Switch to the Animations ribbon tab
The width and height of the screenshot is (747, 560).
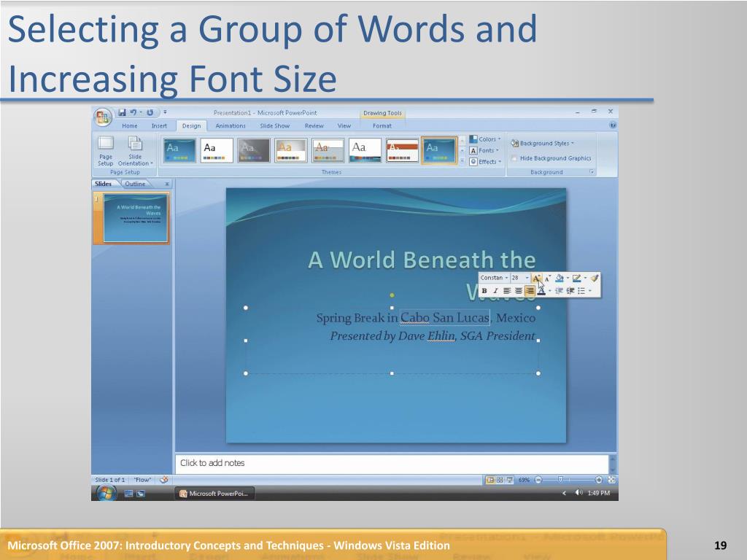coord(231,125)
